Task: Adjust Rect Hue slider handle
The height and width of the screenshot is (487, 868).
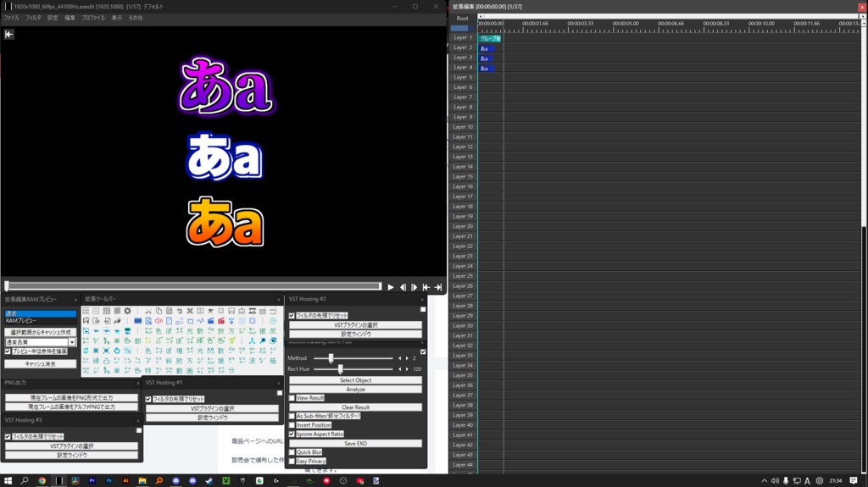Action: coord(341,369)
